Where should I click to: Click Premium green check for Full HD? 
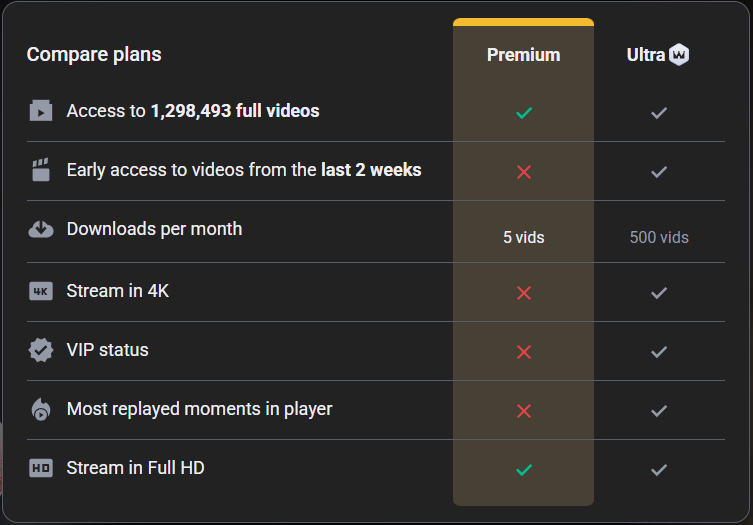(523, 469)
